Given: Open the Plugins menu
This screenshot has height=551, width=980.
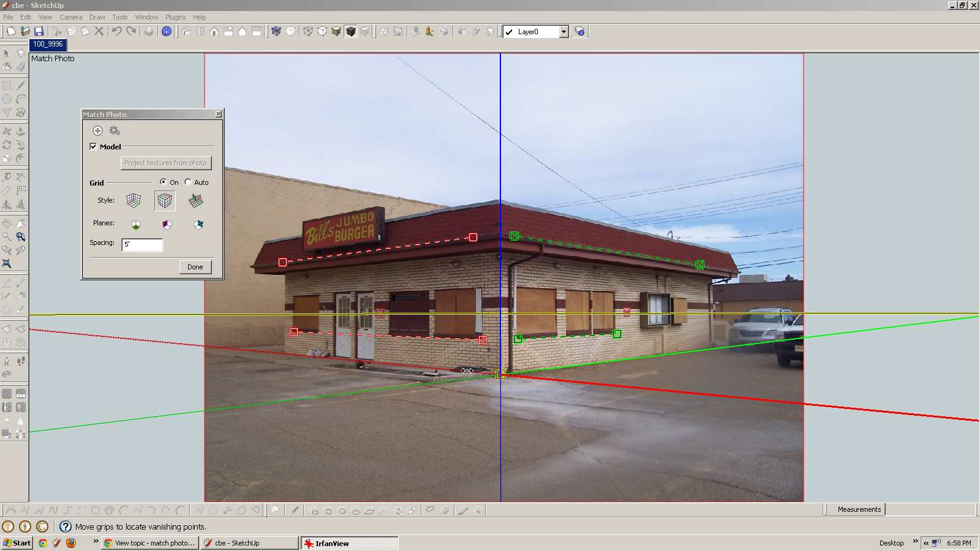Looking at the screenshot, I should [176, 17].
